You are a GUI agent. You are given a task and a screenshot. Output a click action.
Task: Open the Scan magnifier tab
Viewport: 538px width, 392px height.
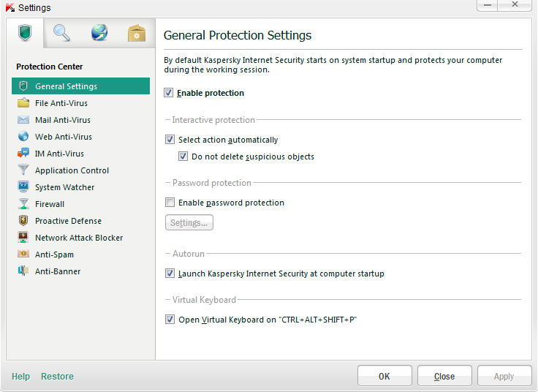pyautogui.click(x=61, y=33)
